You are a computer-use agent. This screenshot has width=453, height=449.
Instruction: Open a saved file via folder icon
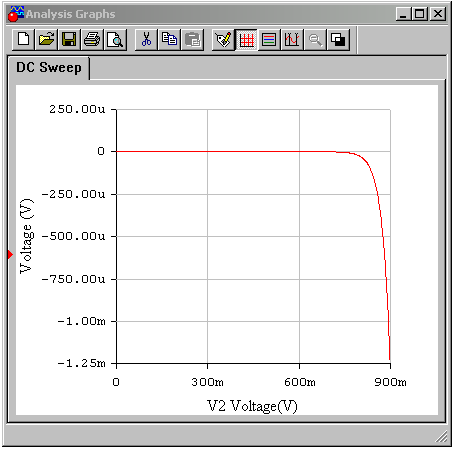click(x=46, y=40)
